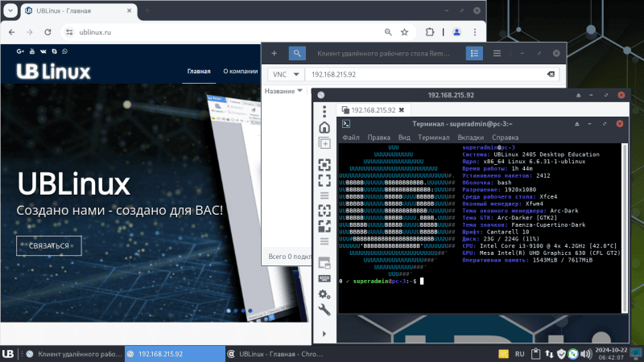
Task: Switch keyboard layout RU indicator
Action: click(519, 354)
